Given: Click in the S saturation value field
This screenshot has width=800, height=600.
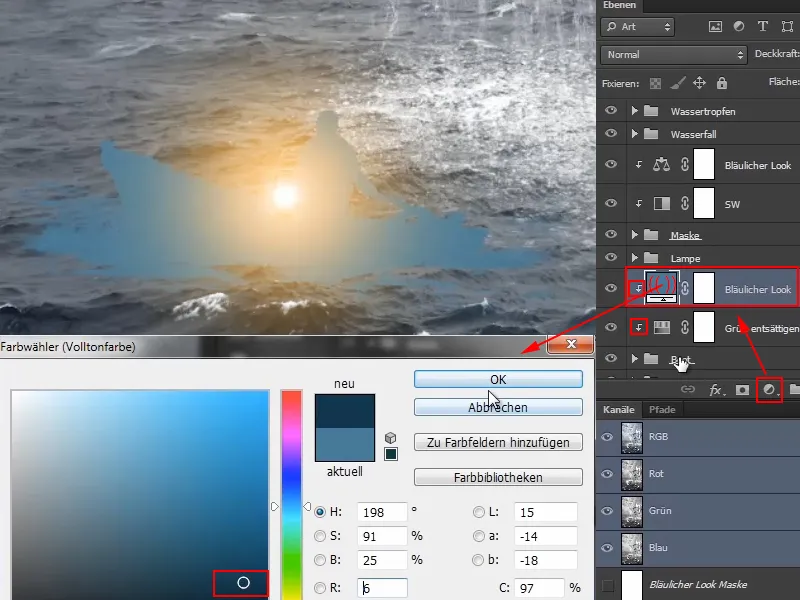Looking at the screenshot, I should point(382,536).
